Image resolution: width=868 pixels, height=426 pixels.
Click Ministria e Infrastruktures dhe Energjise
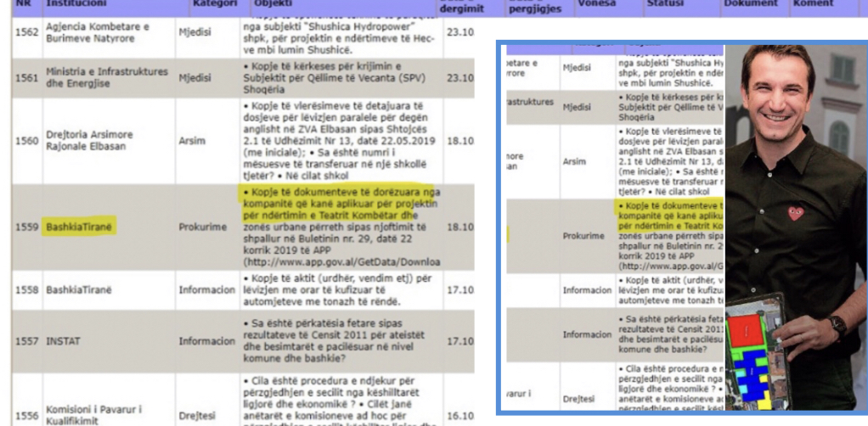click(x=107, y=77)
